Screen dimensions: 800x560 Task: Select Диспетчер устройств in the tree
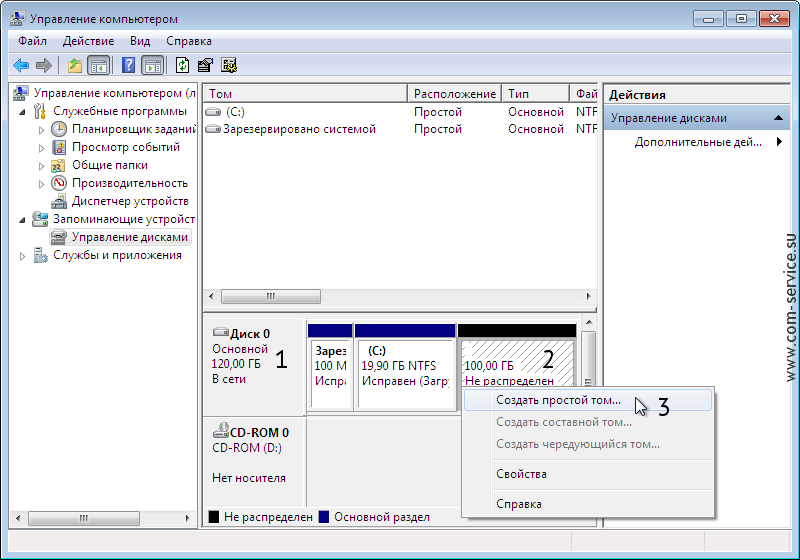click(130, 201)
